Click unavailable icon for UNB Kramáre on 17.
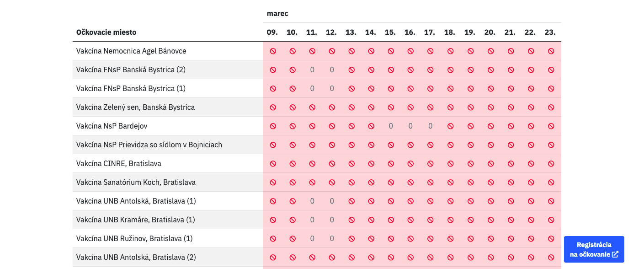Viewport: 644px width, 269px height. click(x=430, y=220)
